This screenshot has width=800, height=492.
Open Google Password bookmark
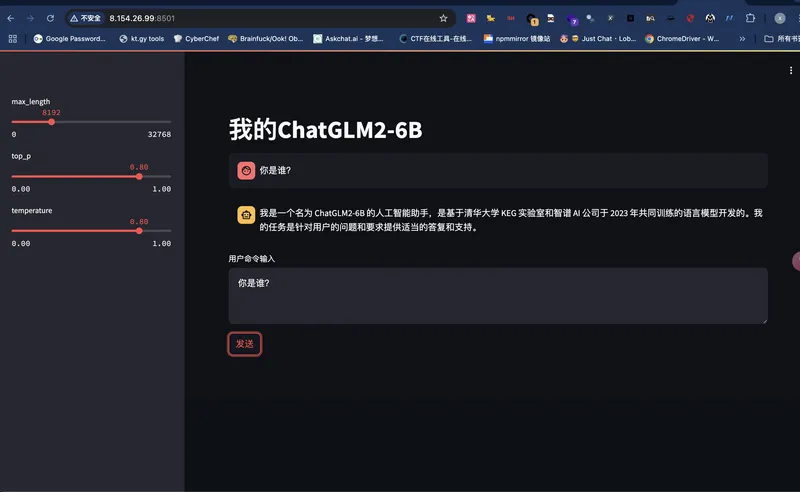[x=69, y=39]
